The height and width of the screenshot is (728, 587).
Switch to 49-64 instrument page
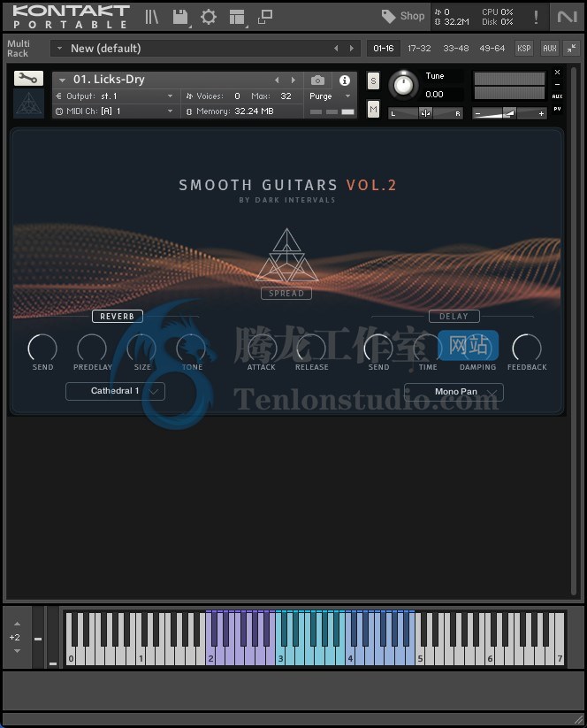tap(492, 49)
